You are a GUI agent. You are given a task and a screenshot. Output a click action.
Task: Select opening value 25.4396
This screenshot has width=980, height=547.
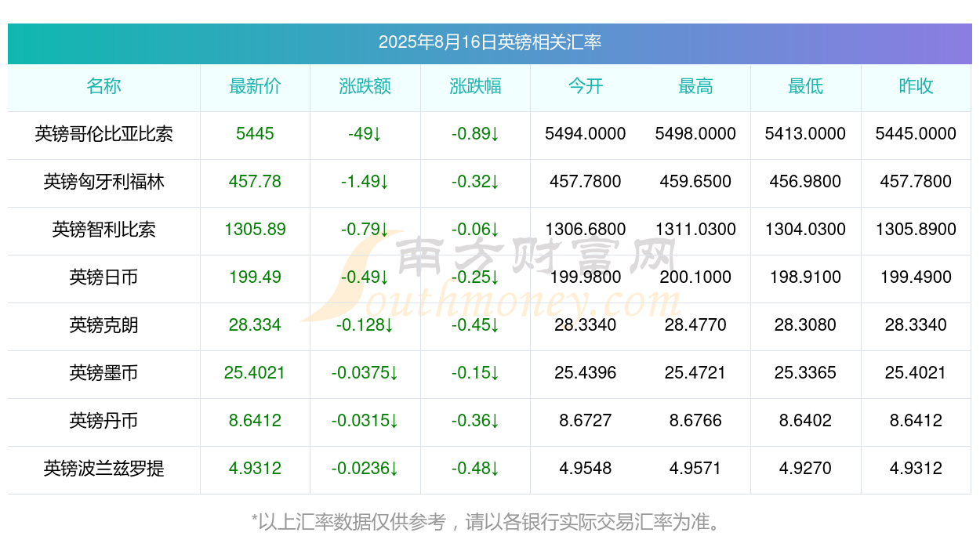tap(586, 373)
